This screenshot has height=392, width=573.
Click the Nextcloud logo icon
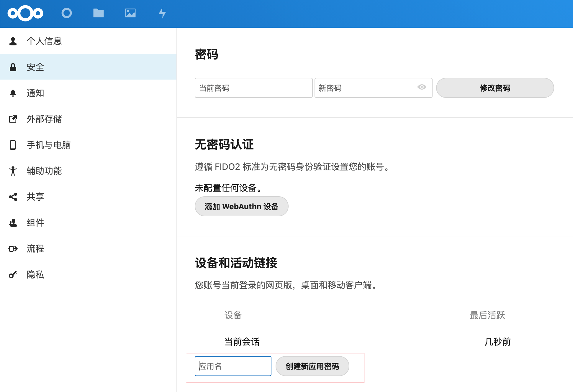click(x=25, y=13)
